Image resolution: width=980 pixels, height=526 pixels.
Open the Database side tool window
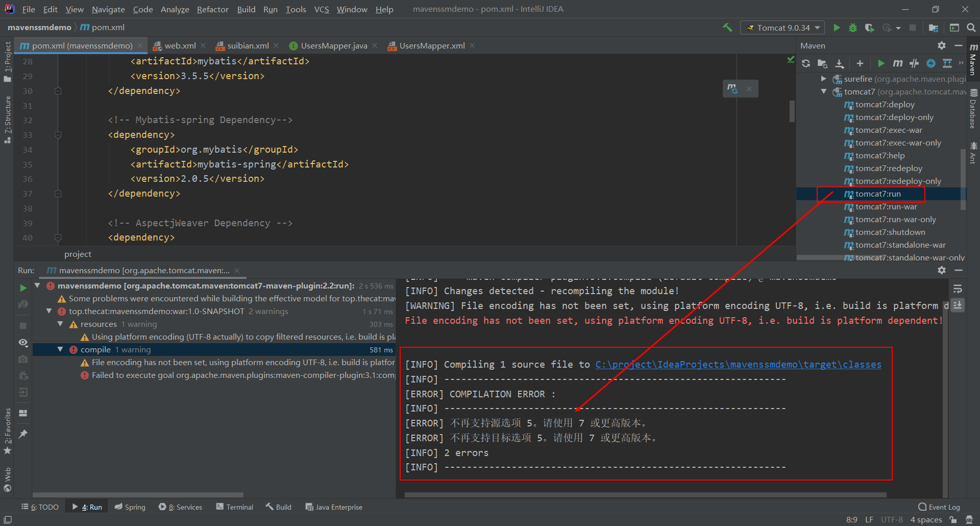(x=973, y=109)
